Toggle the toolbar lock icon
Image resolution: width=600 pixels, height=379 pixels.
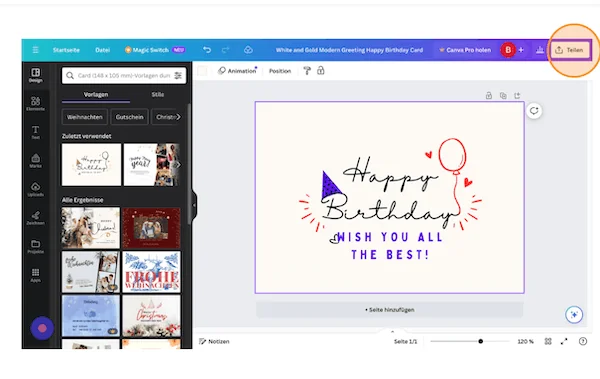pos(321,71)
